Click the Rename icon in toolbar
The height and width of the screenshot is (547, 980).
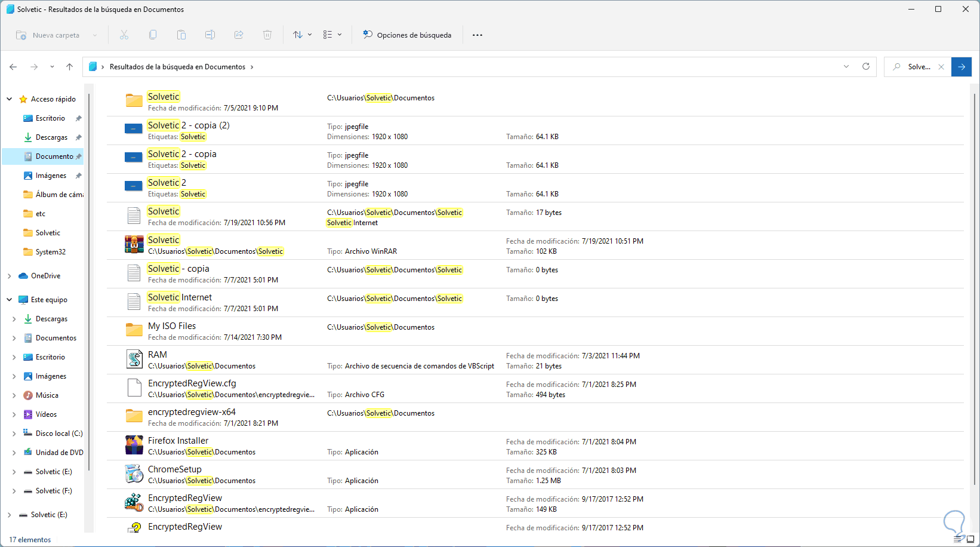[210, 35]
